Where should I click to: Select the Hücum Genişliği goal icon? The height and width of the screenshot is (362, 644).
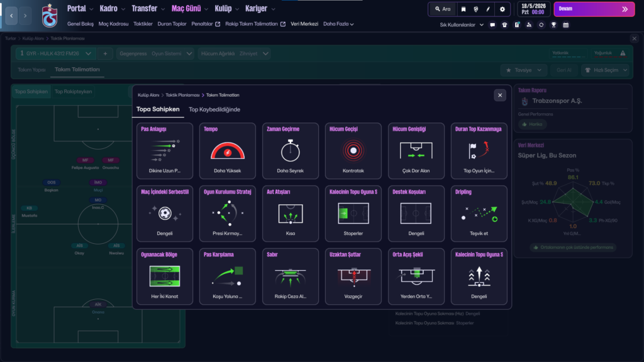click(x=416, y=151)
